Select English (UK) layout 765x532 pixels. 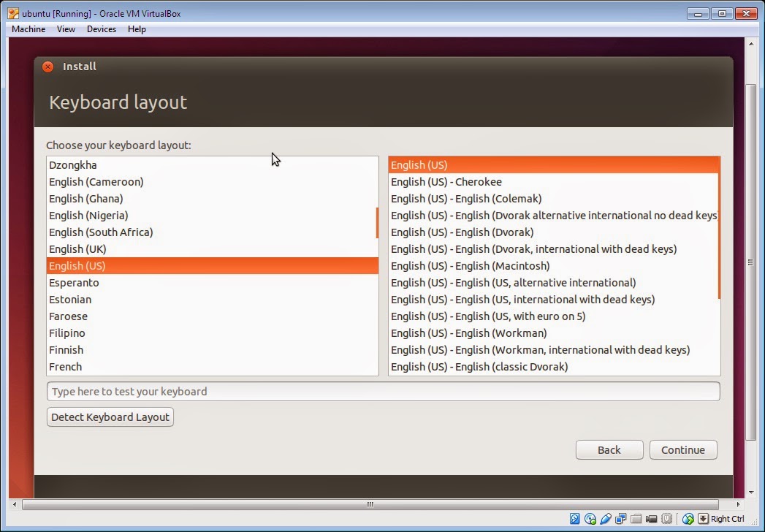click(212, 249)
